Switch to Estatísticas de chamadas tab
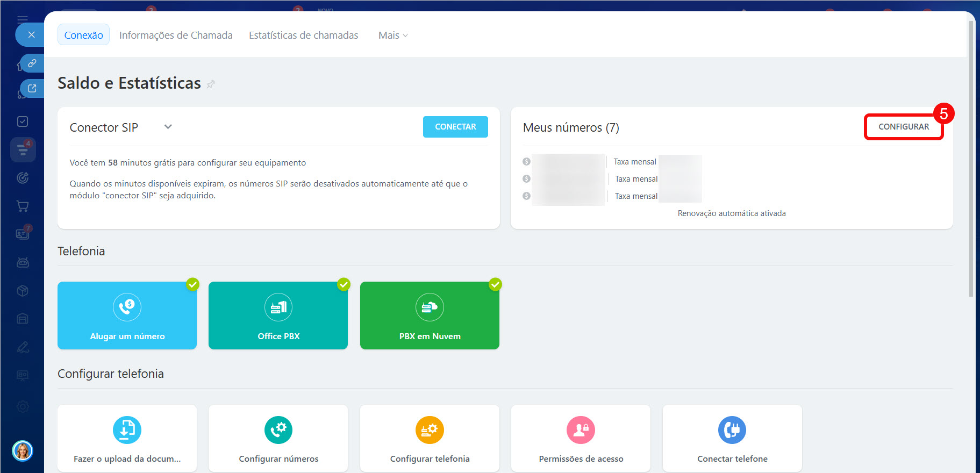The width and height of the screenshot is (980, 473). pyautogui.click(x=303, y=35)
